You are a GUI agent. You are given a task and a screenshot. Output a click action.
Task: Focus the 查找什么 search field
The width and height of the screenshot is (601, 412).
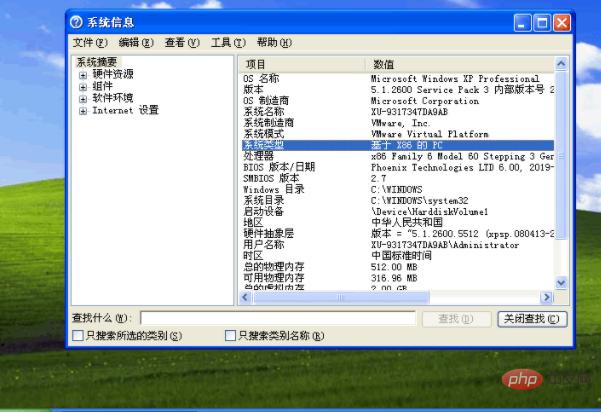pos(278,318)
